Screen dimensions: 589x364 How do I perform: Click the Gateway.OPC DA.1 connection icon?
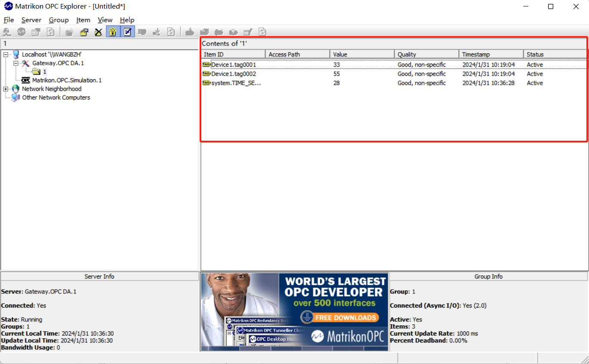26,63
